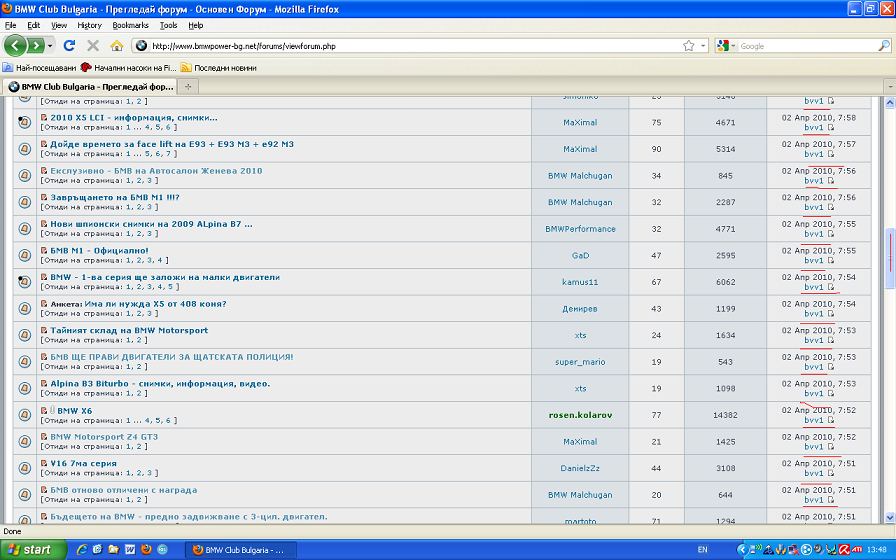Viewport: 896px width, 560px height.
Task: Click the page scrollbar down arrow
Action: tap(890, 517)
